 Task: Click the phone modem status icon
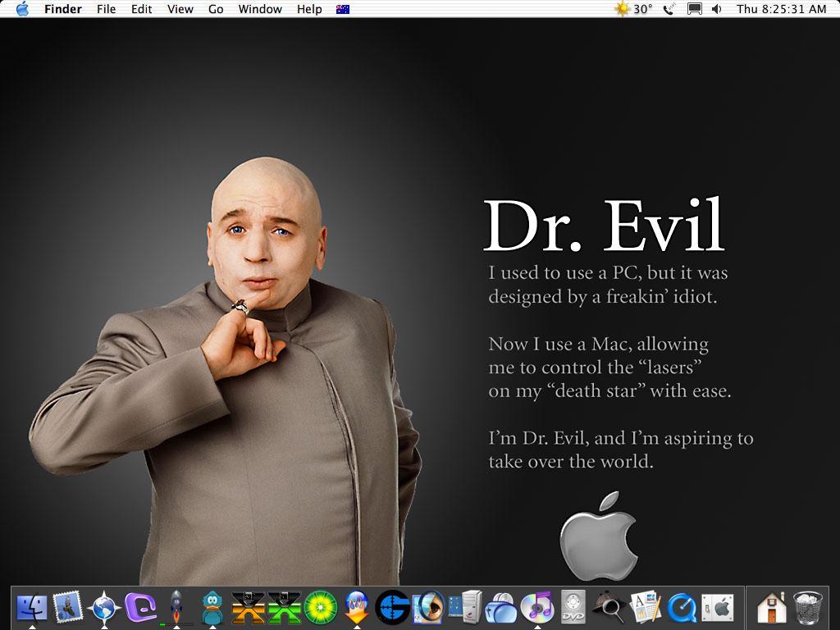tap(669, 9)
